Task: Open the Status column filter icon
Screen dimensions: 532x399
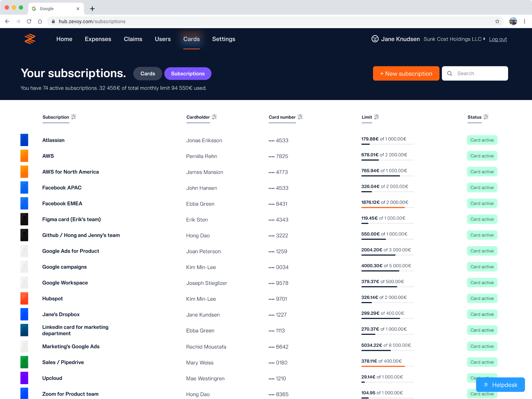Action: (486, 117)
